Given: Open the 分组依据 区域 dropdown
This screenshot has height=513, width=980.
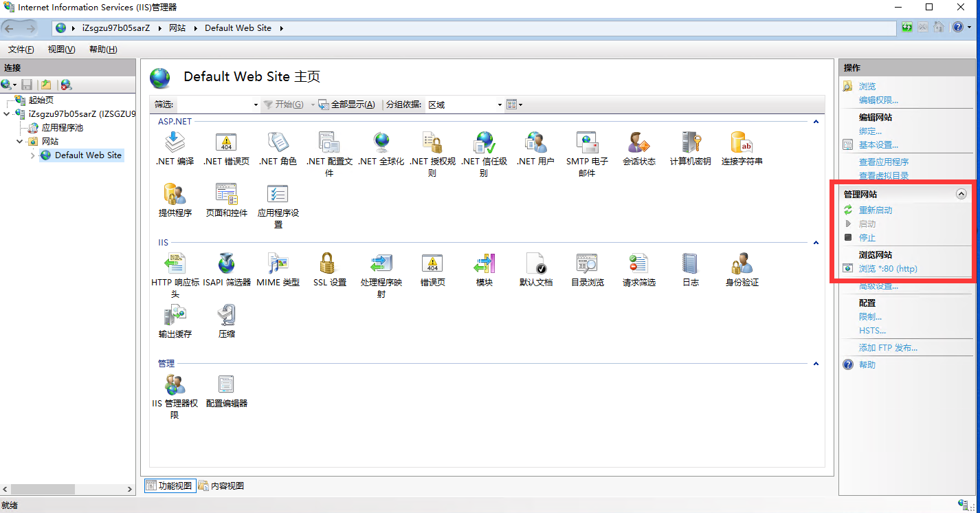Looking at the screenshot, I should tap(465, 105).
